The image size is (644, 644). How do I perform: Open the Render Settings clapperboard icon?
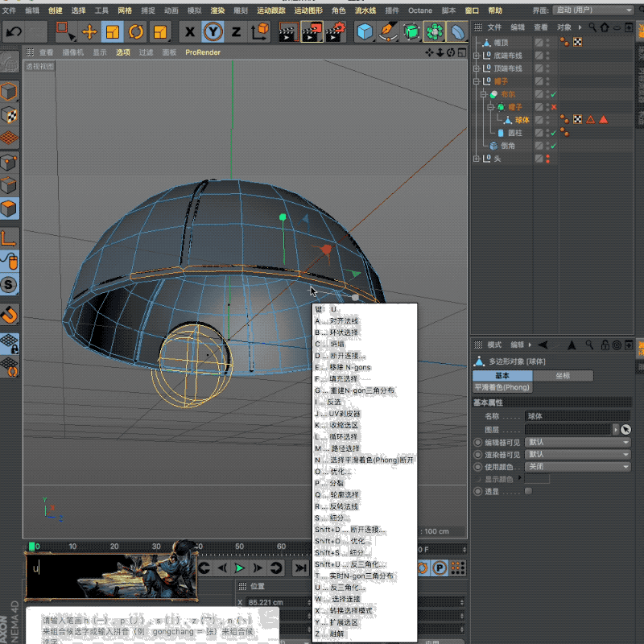(334, 32)
